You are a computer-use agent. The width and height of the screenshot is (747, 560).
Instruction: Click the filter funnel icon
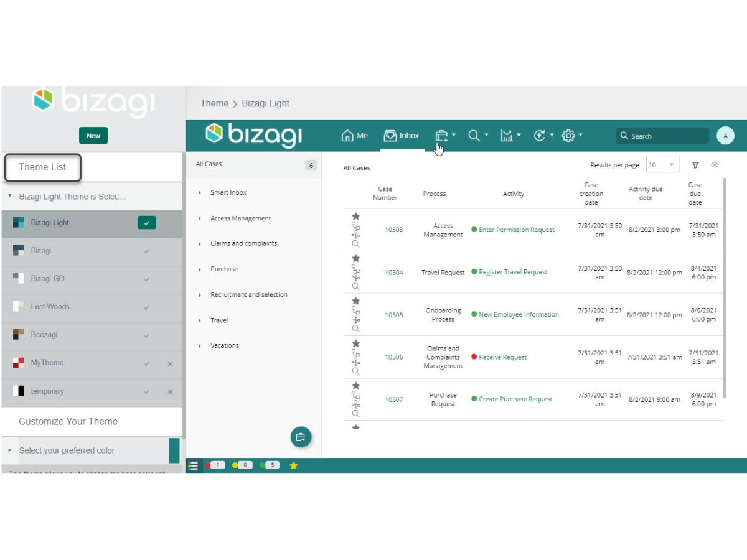(696, 165)
